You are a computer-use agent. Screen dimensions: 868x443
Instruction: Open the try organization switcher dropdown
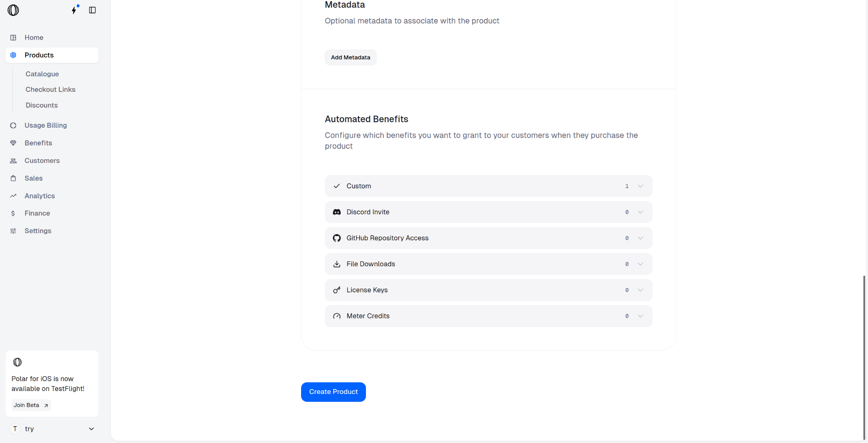(x=91, y=429)
